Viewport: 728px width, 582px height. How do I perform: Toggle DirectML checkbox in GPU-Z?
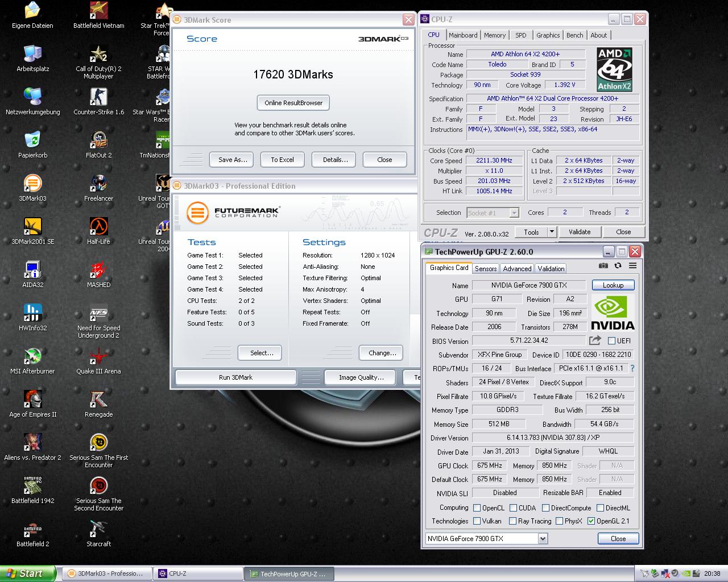599,508
